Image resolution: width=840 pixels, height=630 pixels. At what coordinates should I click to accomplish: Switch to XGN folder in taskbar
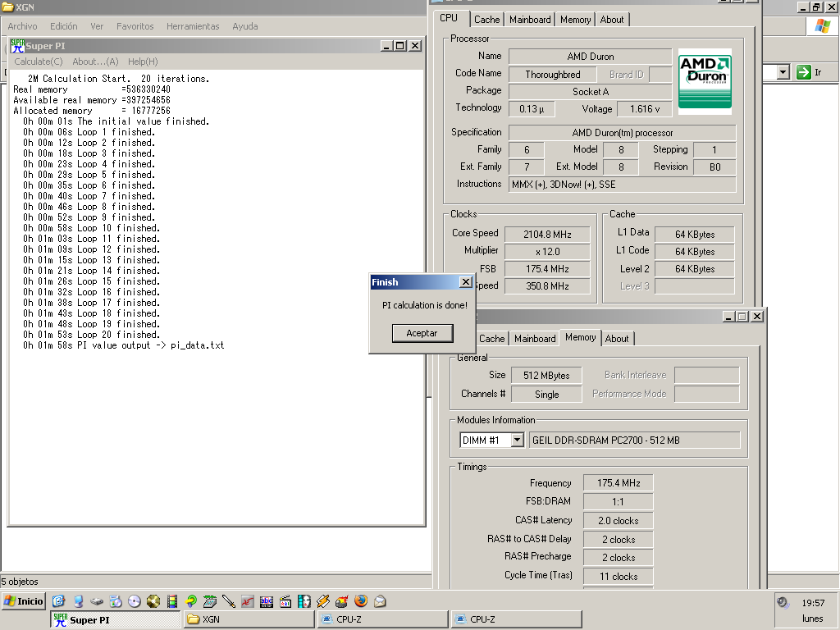(x=249, y=619)
